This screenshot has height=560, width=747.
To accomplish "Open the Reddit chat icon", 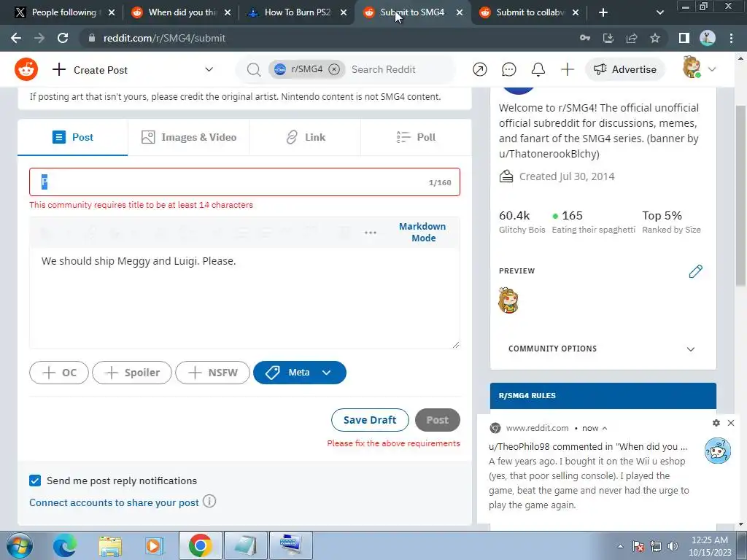I will [x=508, y=69].
